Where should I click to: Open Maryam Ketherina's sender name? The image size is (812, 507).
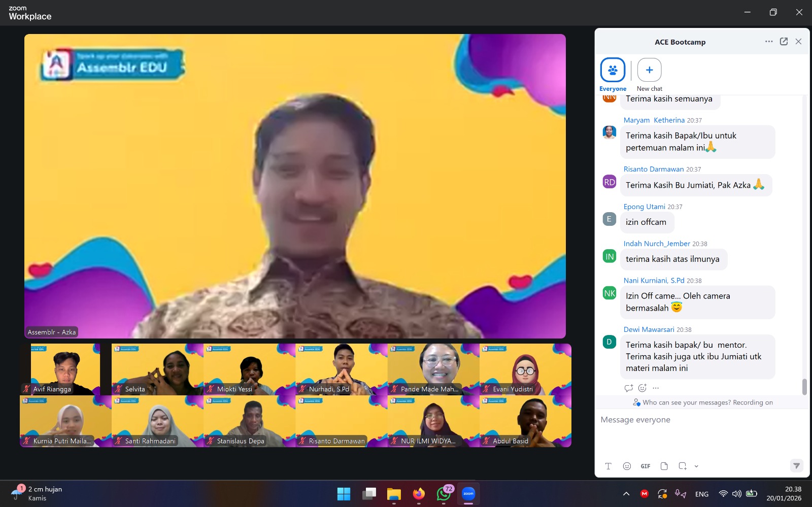click(x=654, y=120)
